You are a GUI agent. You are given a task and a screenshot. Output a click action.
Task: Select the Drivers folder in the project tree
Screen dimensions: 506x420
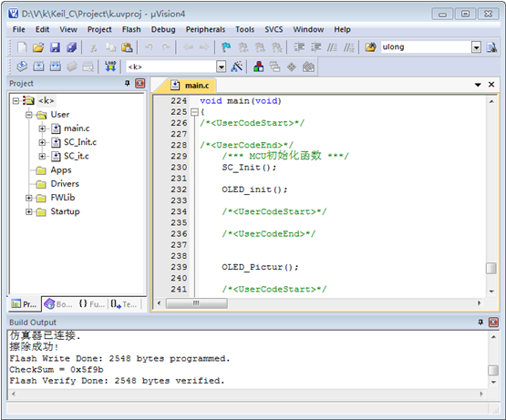[65, 184]
